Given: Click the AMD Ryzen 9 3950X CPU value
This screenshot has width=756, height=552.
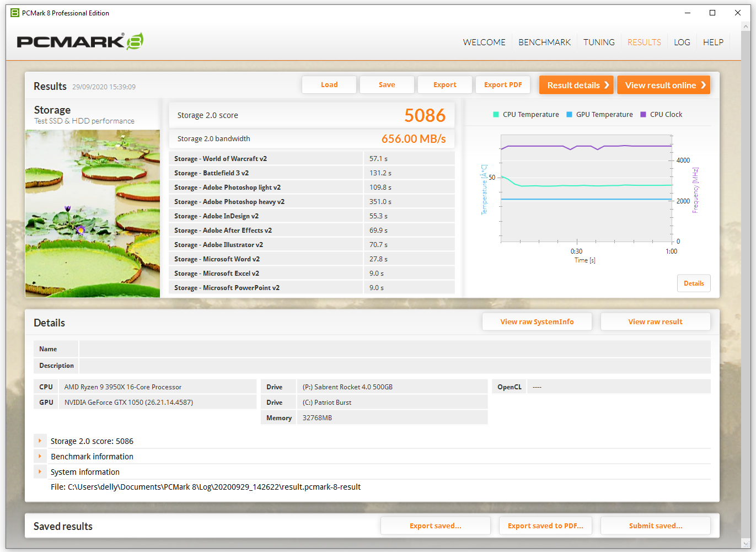Looking at the screenshot, I should [123, 387].
